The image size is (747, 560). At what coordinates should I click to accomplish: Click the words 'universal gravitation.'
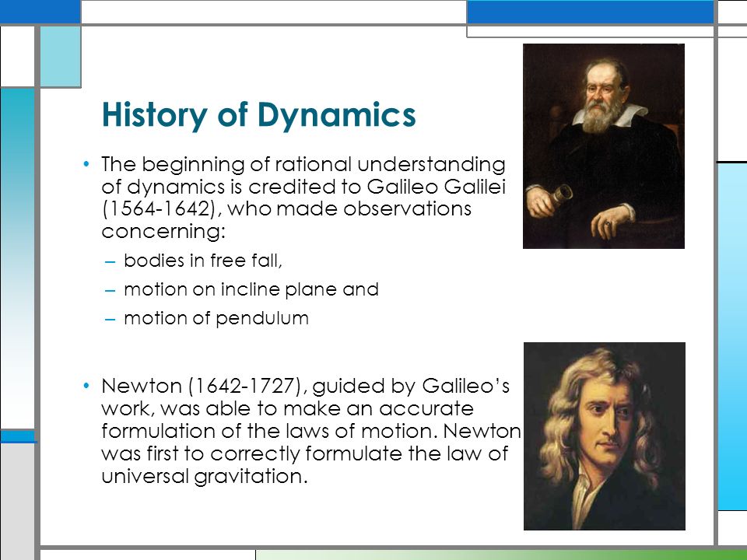pyautogui.click(x=205, y=476)
